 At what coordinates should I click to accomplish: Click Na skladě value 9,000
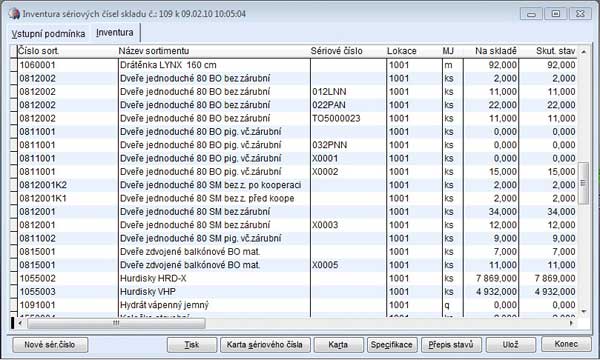pyautogui.click(x=491, y=238)
